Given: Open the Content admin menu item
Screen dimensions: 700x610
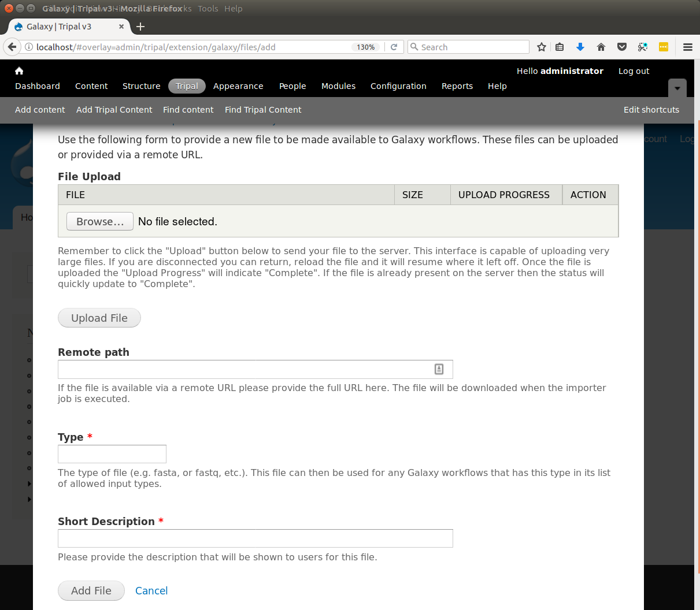Looking at the screenshot, I should pyautogui.click(x=91, y=86).
